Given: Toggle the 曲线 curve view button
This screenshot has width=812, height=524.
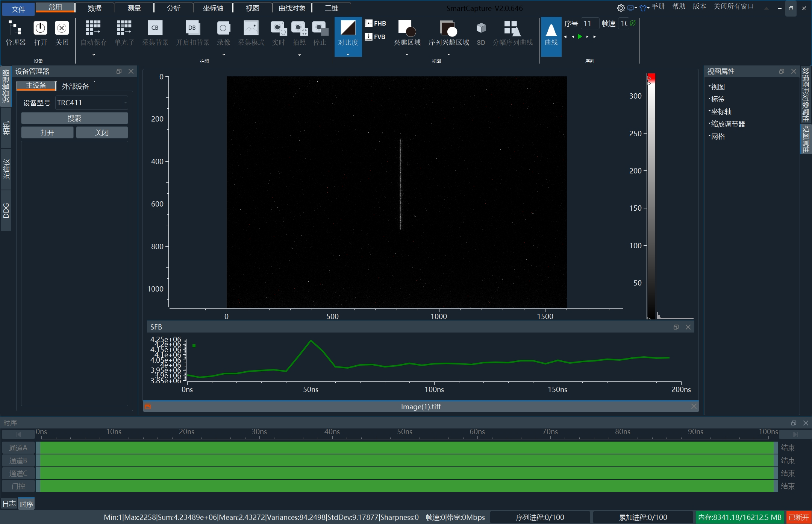Looking at the screenshot, I should tap(551, 36).
